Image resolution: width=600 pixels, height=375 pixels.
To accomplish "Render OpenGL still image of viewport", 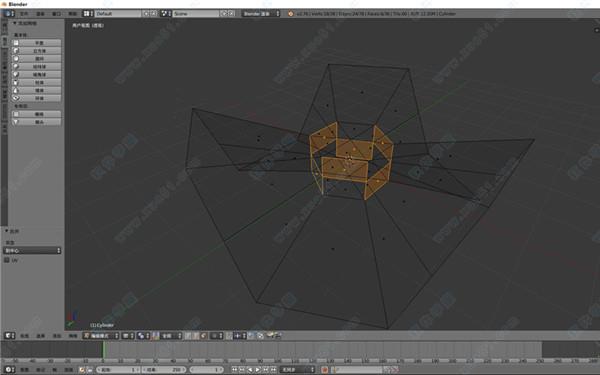I will (x=271, y=336).
